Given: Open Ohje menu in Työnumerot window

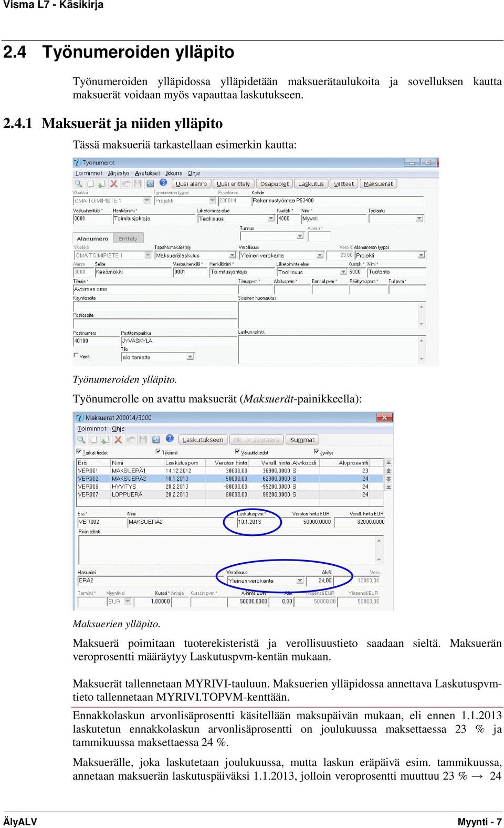Looking at the screenshot, I should [194, 173].
